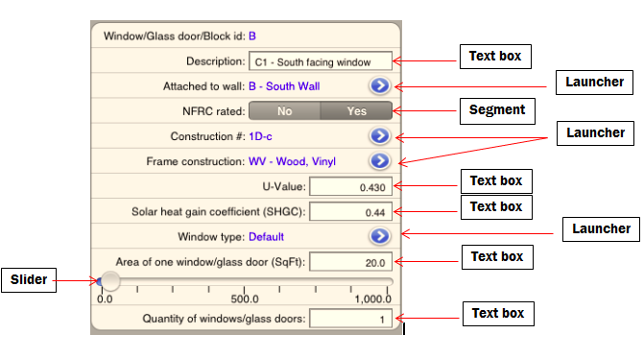This screenshot has height=358, width=644.
Task: Click the B - South Wall link
Action: tap(284, 86)
